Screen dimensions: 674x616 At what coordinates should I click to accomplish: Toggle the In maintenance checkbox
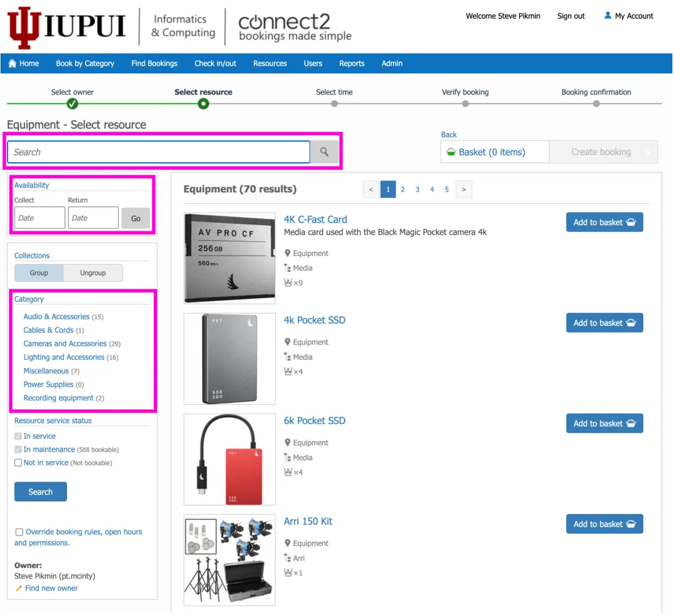(18, 450)
